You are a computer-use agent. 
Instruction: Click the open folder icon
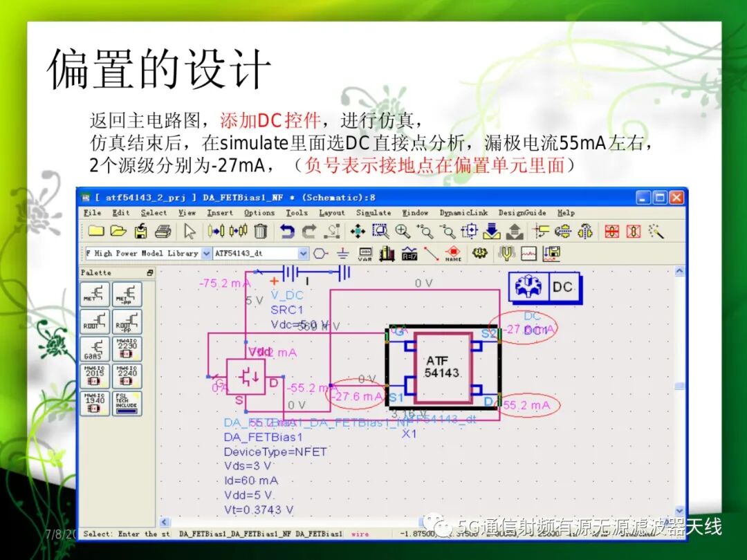click(119, 232)
